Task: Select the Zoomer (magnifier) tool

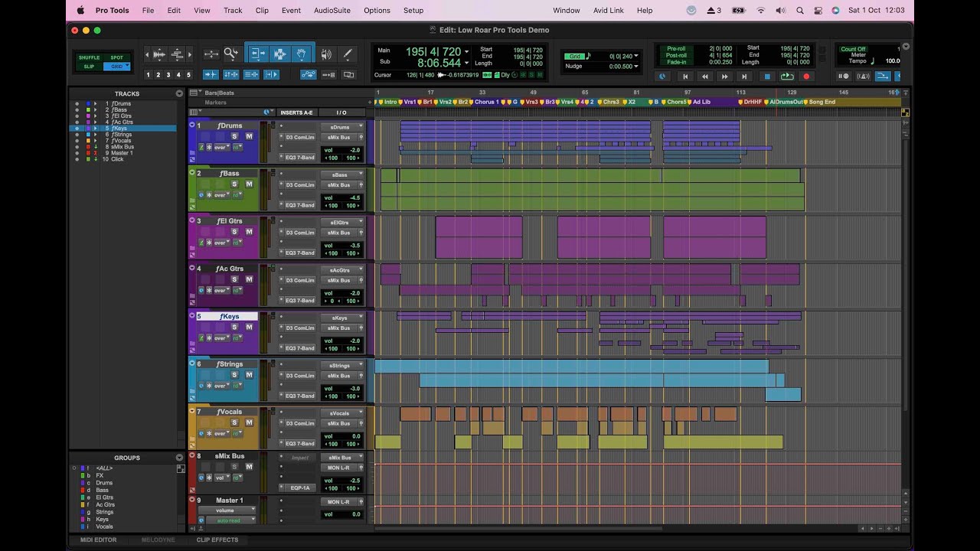Action: [x=230, y=54]
